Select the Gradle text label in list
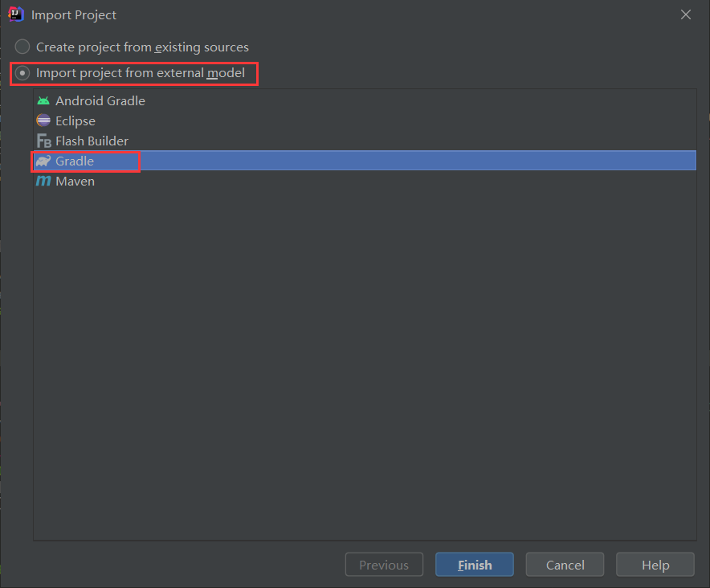 tap(75, 161)
